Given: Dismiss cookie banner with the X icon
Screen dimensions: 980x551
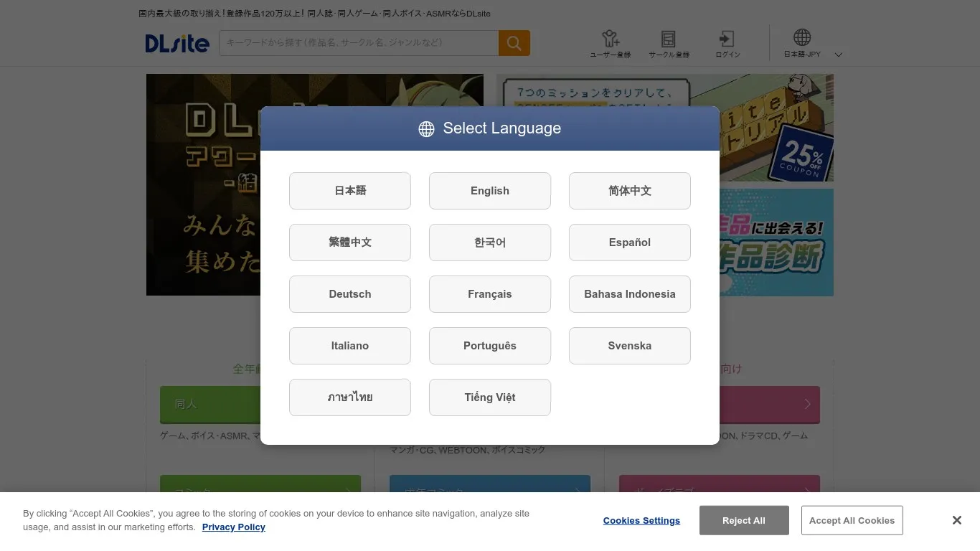Looking at the screenshot, I should [x=956, y=519].
